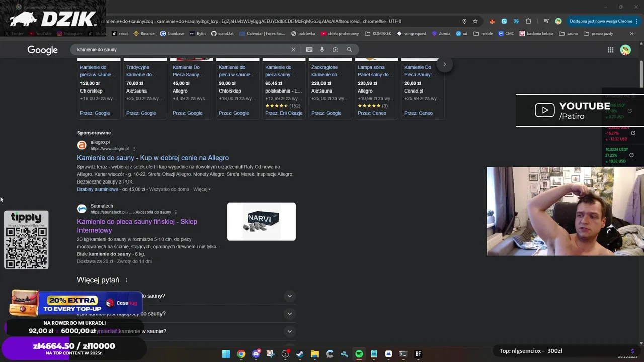Open the on-screen keyboard input tool
The height and width of the screenshot is (362, 644).
coord(309,50)
